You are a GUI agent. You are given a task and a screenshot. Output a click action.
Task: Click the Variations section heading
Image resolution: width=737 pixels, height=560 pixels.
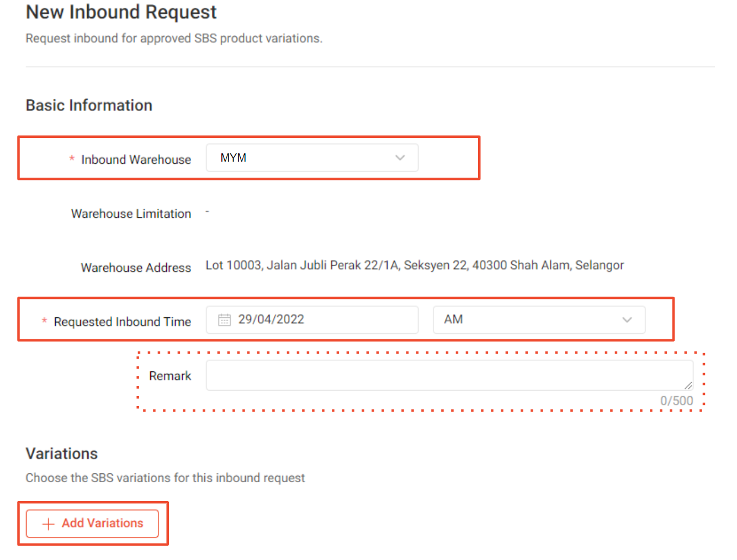(x=61, y=454)
